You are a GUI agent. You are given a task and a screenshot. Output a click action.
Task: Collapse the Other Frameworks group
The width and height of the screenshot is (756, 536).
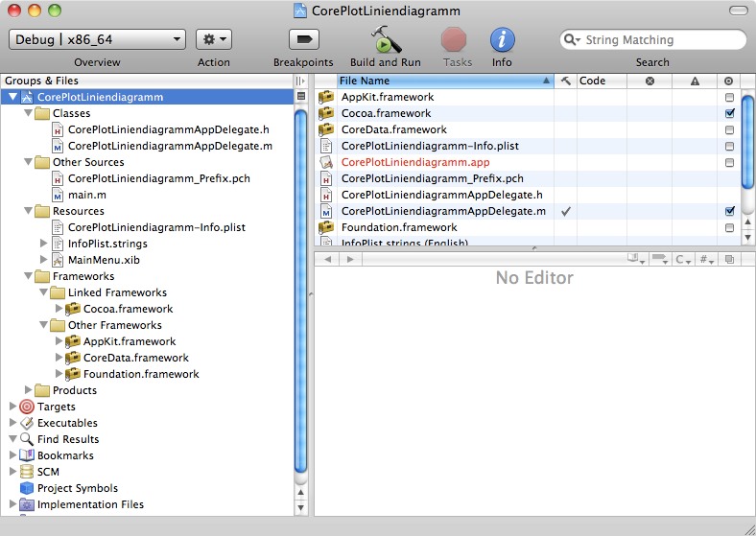click(x=44, y=325)
